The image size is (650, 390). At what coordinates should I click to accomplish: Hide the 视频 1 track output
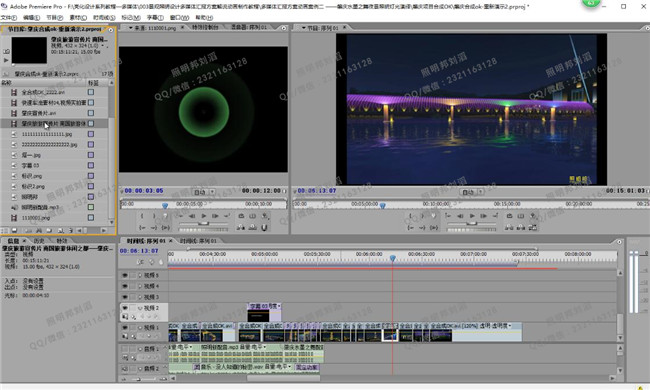pyautogui.click(x=125, y=327)
